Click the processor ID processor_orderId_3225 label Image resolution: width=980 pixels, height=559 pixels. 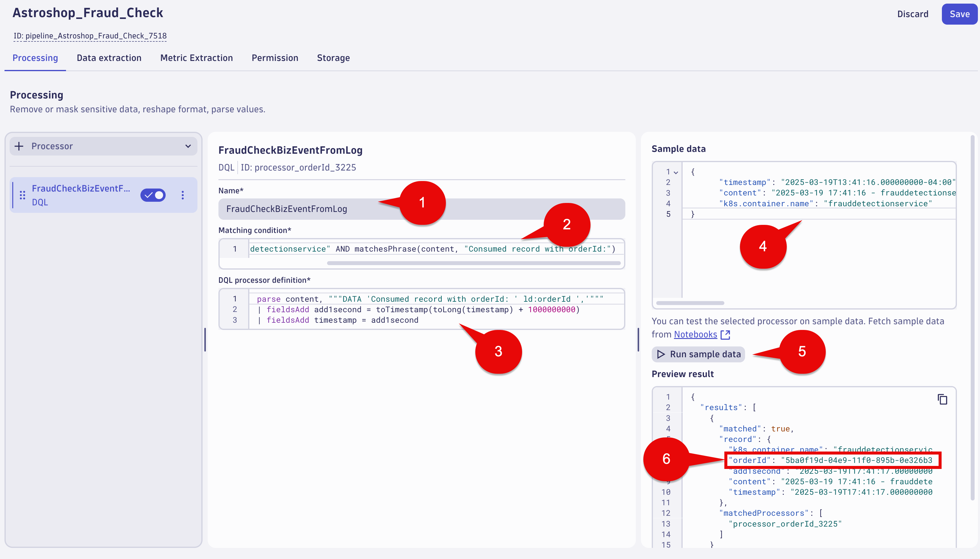tap(298, 168)
